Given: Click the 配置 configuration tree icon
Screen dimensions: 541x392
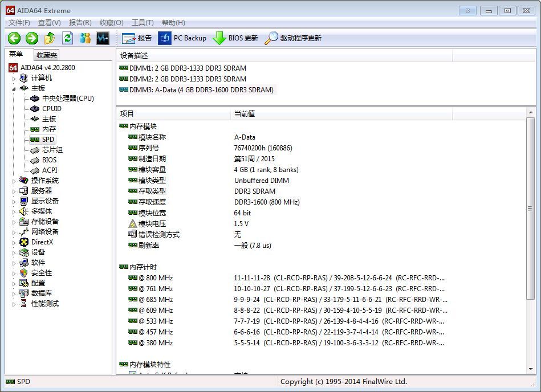Looking at the screenshot, I should 23,283.
